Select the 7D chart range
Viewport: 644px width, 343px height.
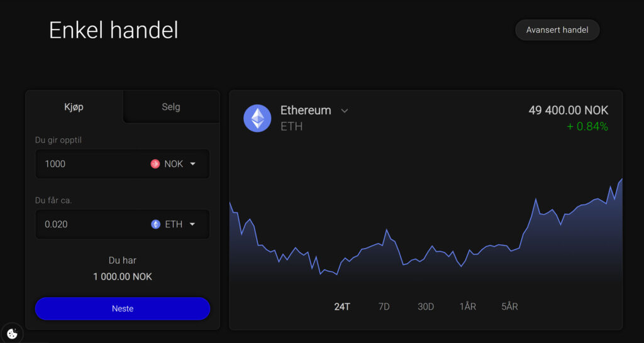(x=384, y=307)
